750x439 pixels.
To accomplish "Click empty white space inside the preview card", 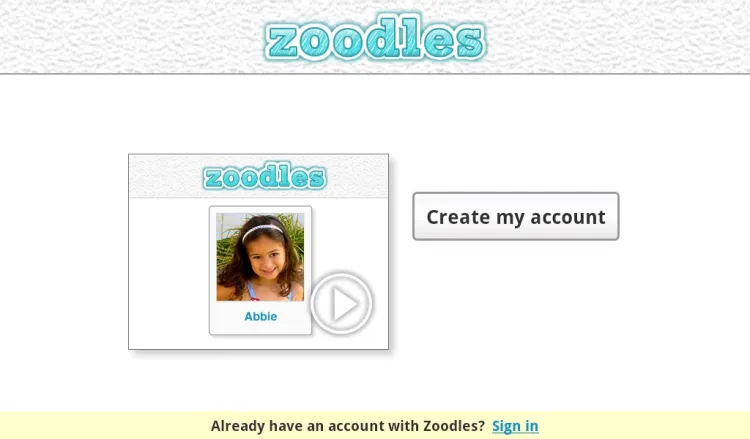I will 167,273.
